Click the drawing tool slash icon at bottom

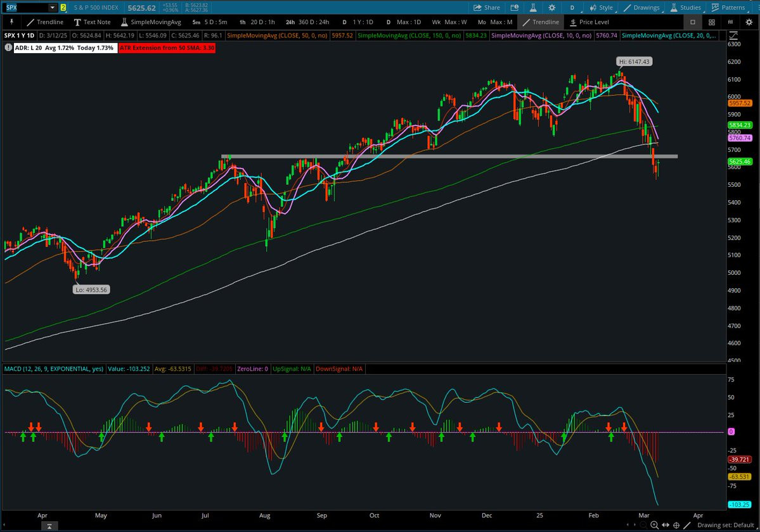[x=687, y=525]
